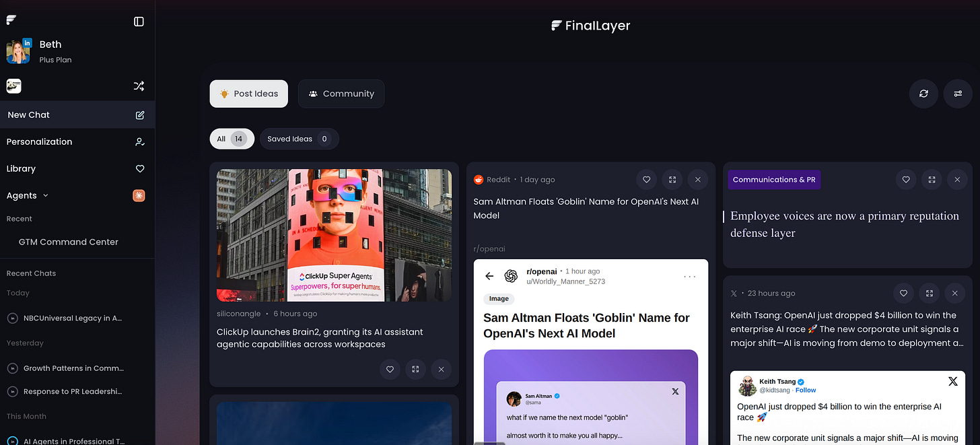Screen dimensions: 980x445
Task: Open AI Agents in Professional chat
Action: [x=74, y=441]
